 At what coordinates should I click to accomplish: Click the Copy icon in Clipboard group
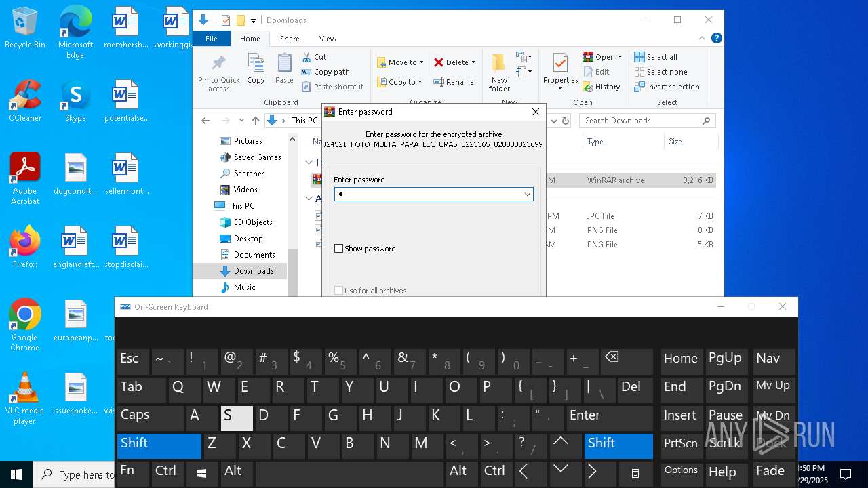[256, 69]
